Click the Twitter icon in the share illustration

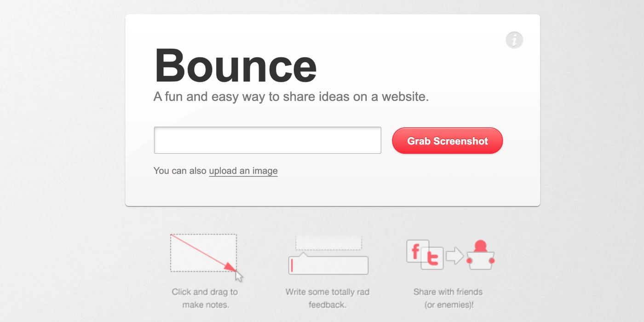432,259
